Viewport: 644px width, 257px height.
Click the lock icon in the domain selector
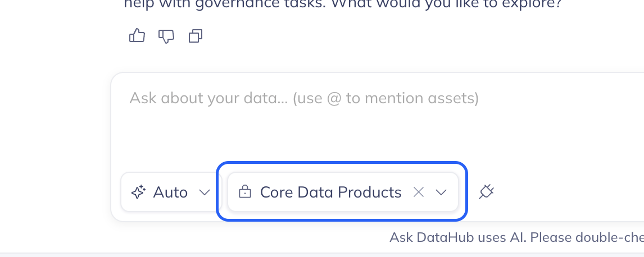pos(245,192)
